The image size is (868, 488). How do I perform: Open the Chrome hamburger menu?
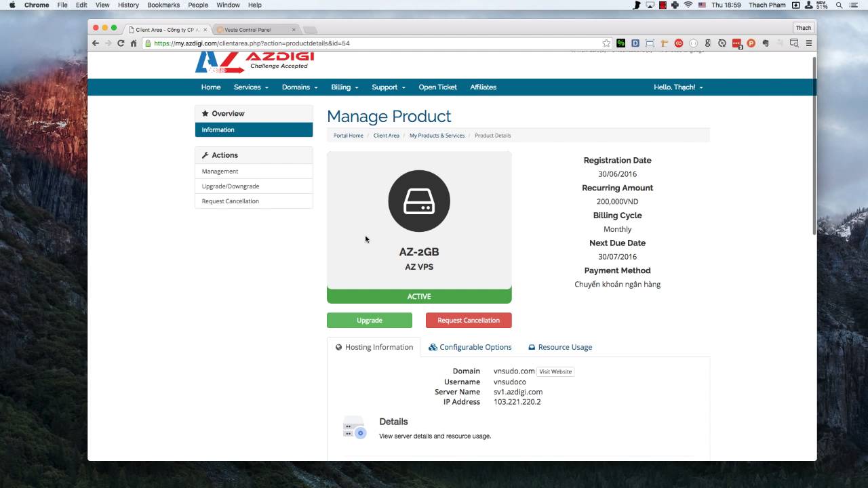click(809, 43)
